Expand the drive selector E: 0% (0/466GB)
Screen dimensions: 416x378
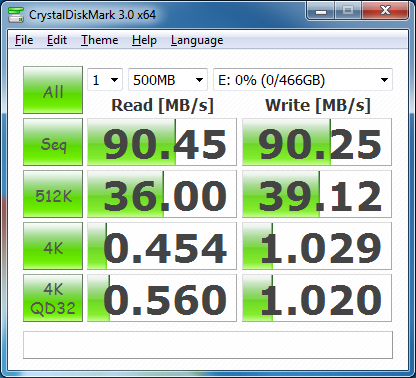[x=303, y=80]
